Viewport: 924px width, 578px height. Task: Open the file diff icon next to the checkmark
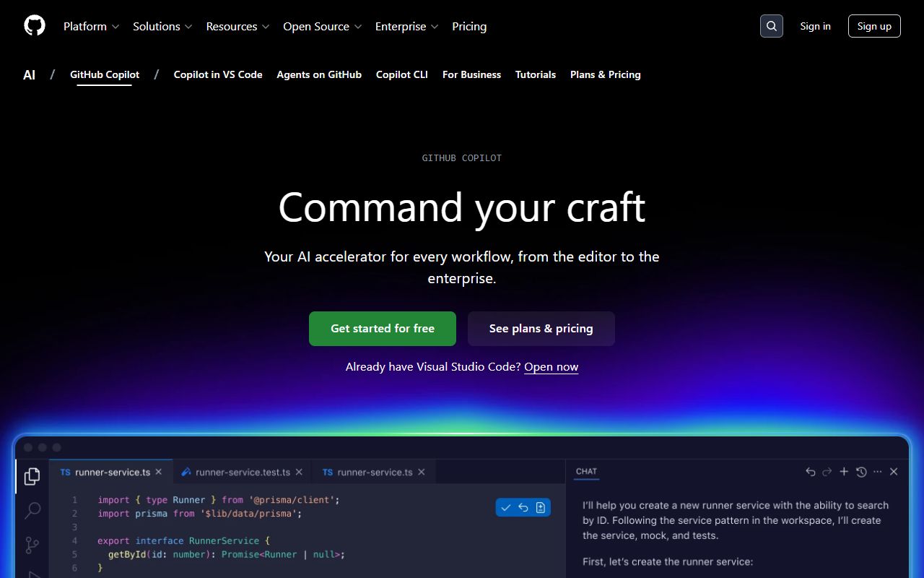point(542,507)
